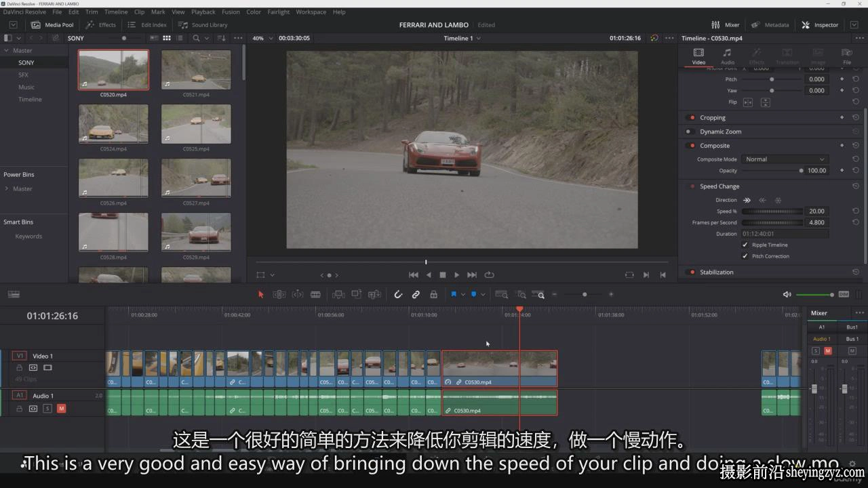Viewport: 868px width, 488px height.
Task: Expand Master under Power Bins
Action: pyautogui.click(x=7, y=188)
